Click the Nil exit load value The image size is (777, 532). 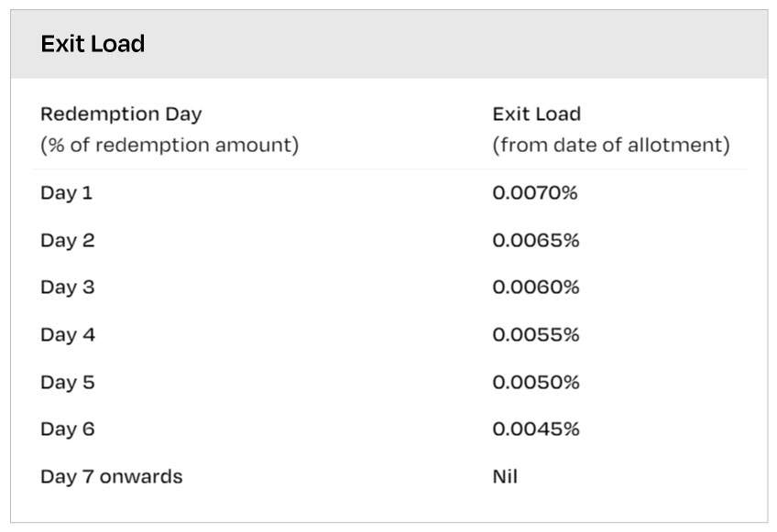point(505,477)
